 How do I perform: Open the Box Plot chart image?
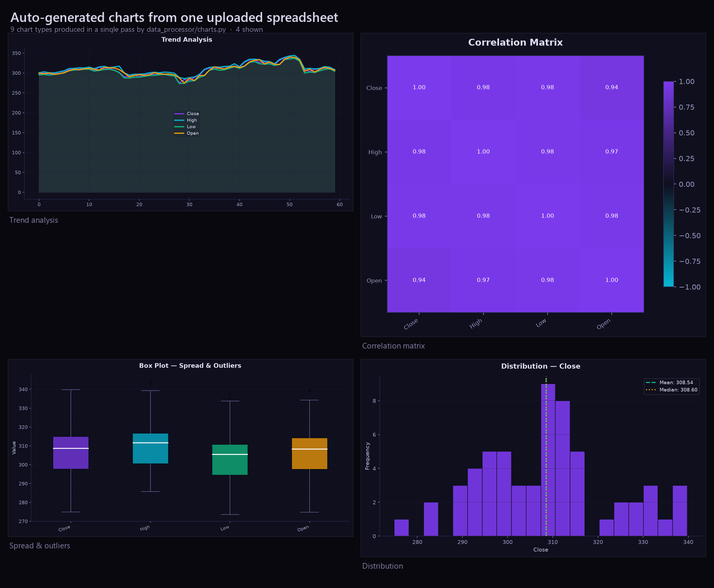click(181, 448)
